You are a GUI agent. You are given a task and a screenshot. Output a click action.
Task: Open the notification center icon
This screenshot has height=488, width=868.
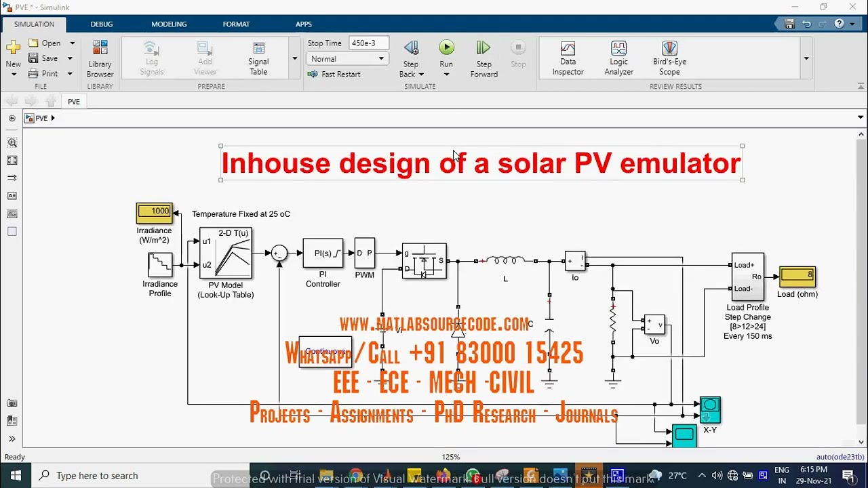pos(848,476)
